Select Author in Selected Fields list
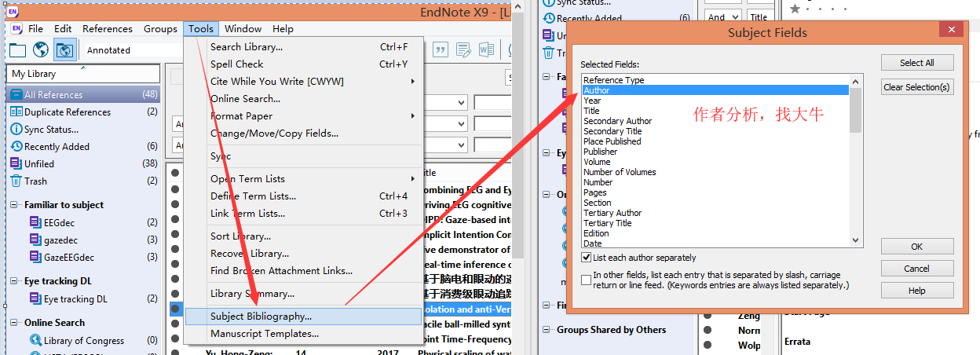The image size is (980, 355). [715, 90]
